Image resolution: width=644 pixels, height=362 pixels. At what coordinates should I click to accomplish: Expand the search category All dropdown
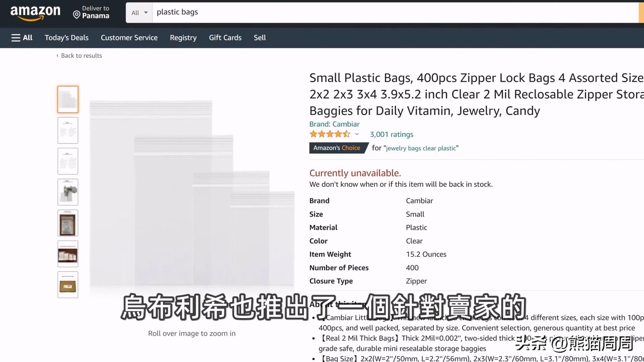click(x=139, y=13)
